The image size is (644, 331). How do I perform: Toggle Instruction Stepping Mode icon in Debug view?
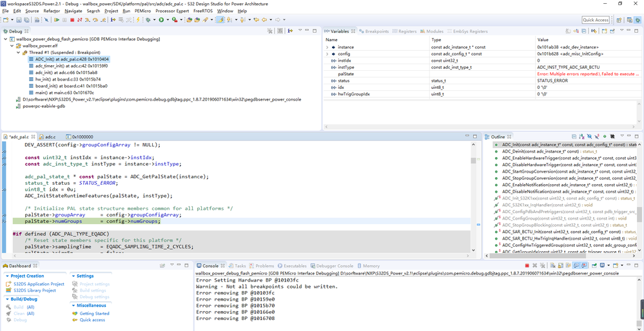click(290, 31)
